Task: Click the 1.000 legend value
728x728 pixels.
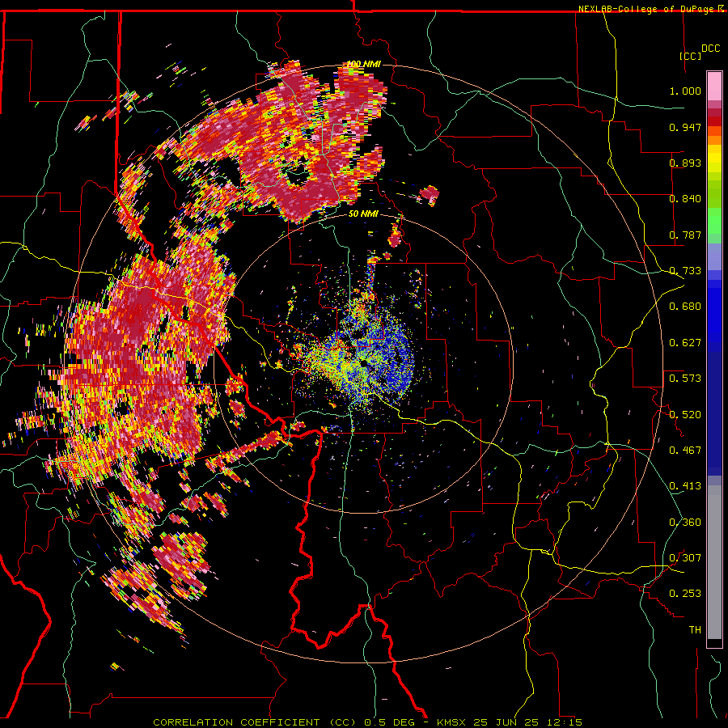Action: point(685,91)
